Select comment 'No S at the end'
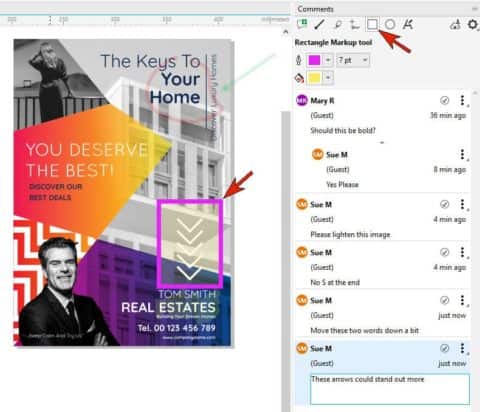 point(335,283)
